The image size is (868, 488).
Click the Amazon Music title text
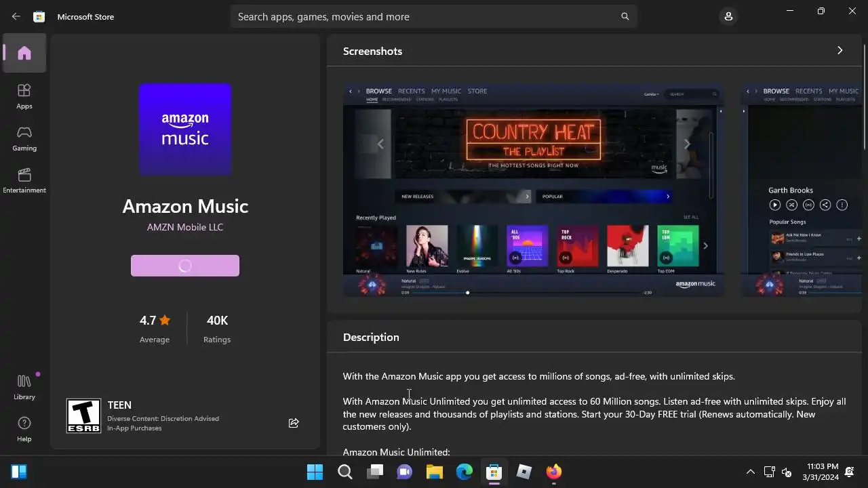185,206
